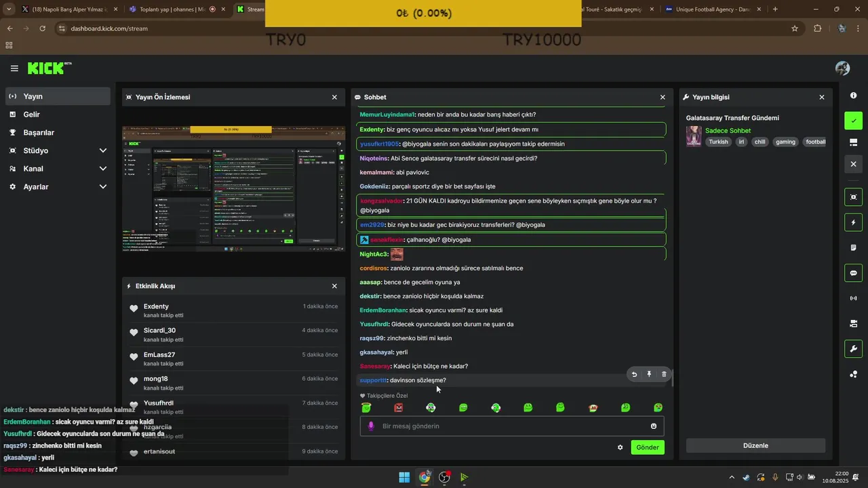Toggle the broadcast signal icon in sidebar
868x488 pixels.
pos(853,298)
